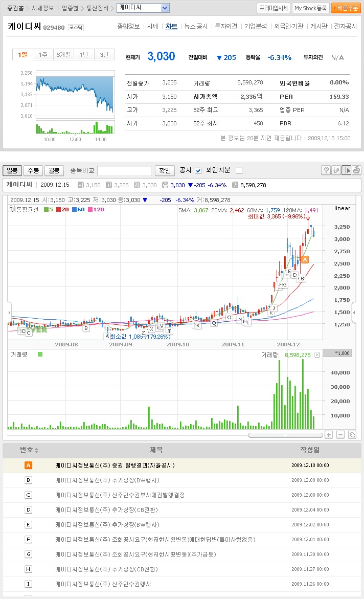Click list row badge H
The width and height of the screenshot is (364, 599).
(x=28, y=569)
